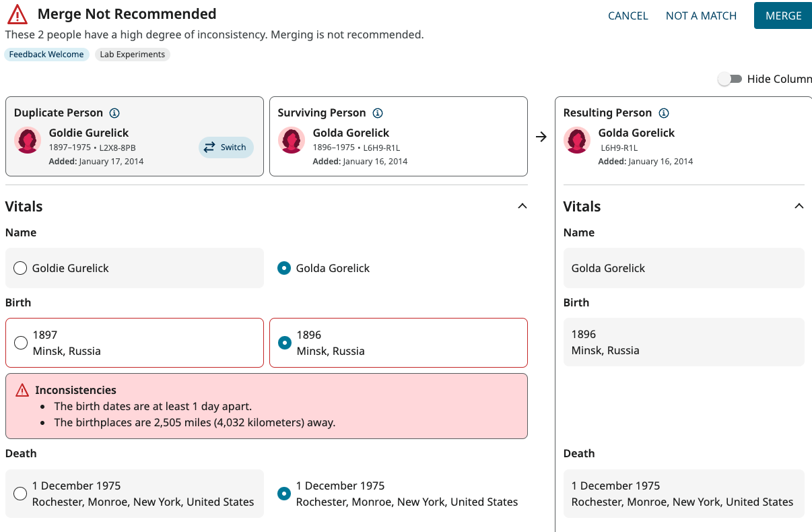The height and width of the screenshot is (532, 812).
Task: Click the avatar in Resulting Person card
Action: coord(577,140)
